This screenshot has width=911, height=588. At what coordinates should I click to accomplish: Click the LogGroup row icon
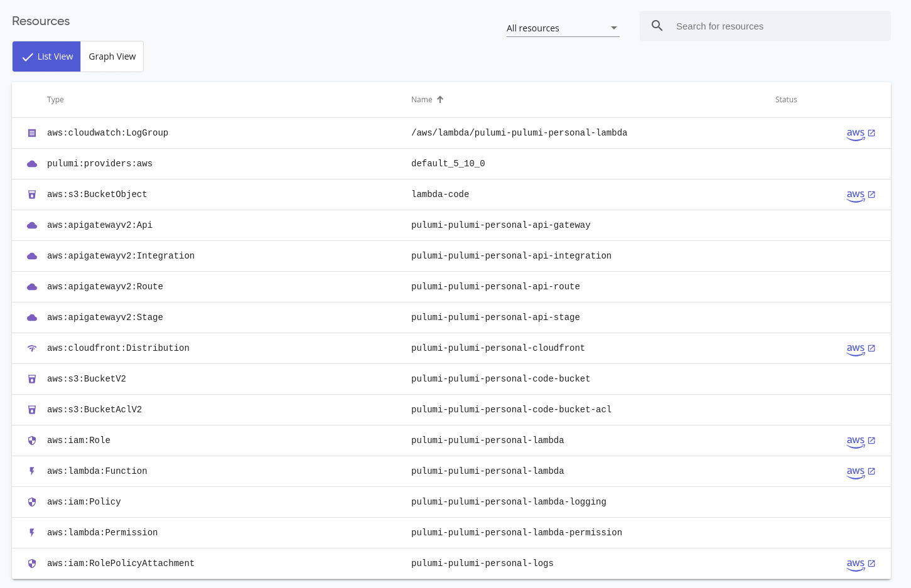pos(32,133)
